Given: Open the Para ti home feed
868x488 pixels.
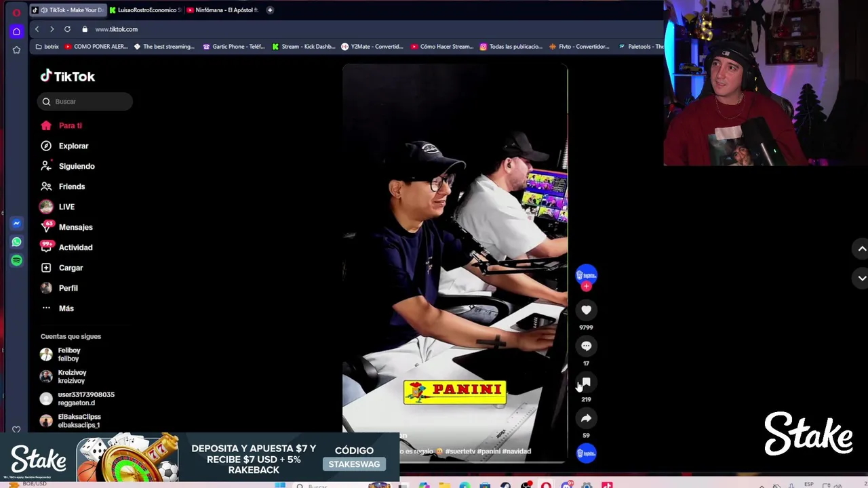Looking at the screenshot, I should click(x=61, y=125).
